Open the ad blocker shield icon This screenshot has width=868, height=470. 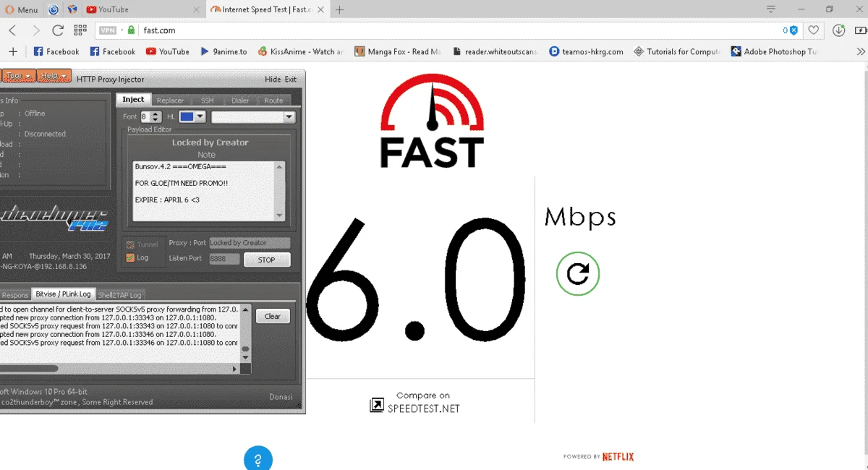pyautogui.click(x=793, y=30)
